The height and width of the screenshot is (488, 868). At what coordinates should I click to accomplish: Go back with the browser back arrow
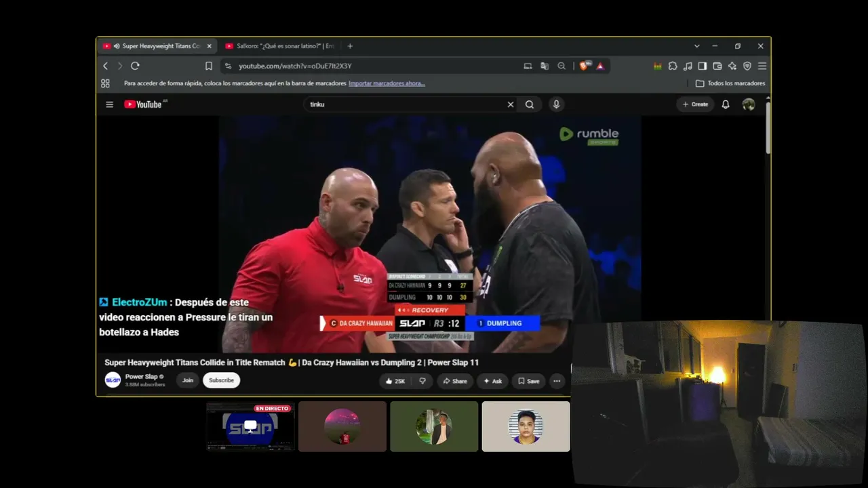(x=105, y=66)
